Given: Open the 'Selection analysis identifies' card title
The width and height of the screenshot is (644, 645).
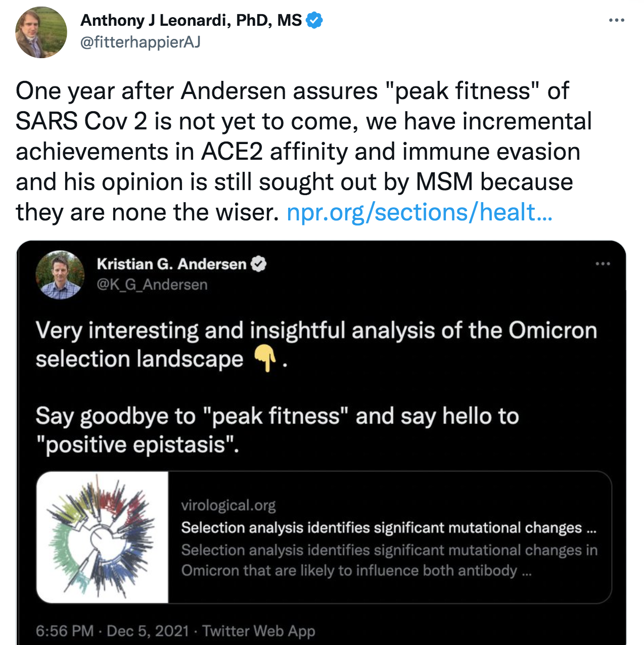Looking at the screenshot, I should [x=388, y=528].
